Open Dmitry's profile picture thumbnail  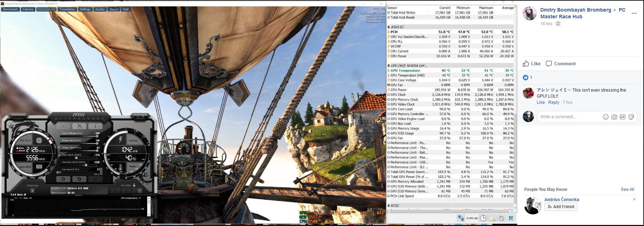click(x=530, y=13)
